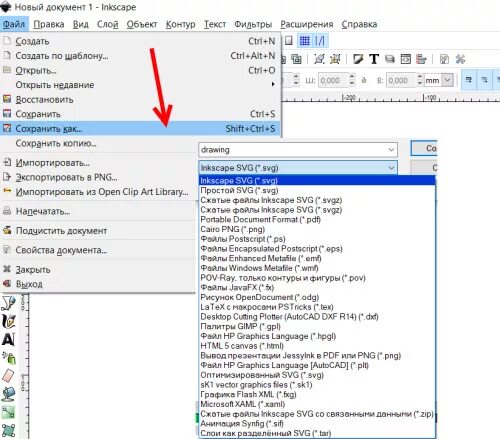Select the Text tool in toolbox
The image size is (500, 439).
coord(8,339)
